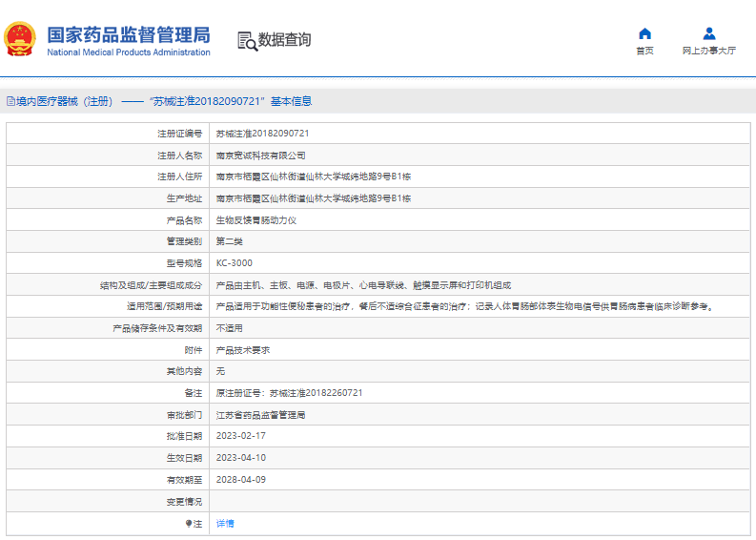756x540 pixels.
Task: Select registrant name 南京宽诚科技有限公司
Action: [x=260, y=156]
